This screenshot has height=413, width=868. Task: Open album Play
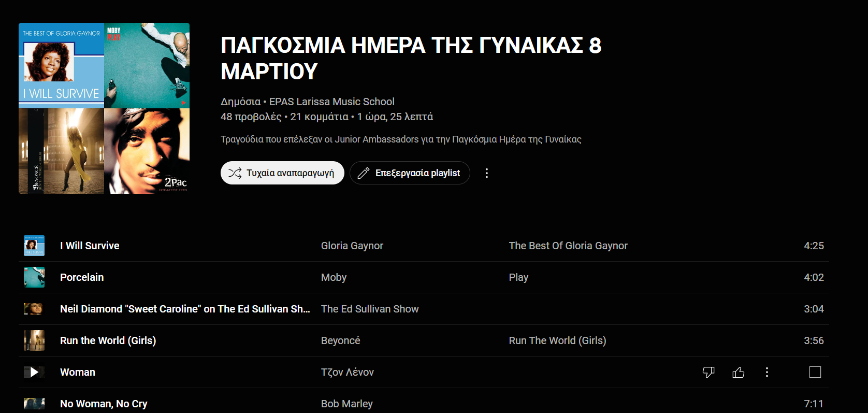[518, 277]
